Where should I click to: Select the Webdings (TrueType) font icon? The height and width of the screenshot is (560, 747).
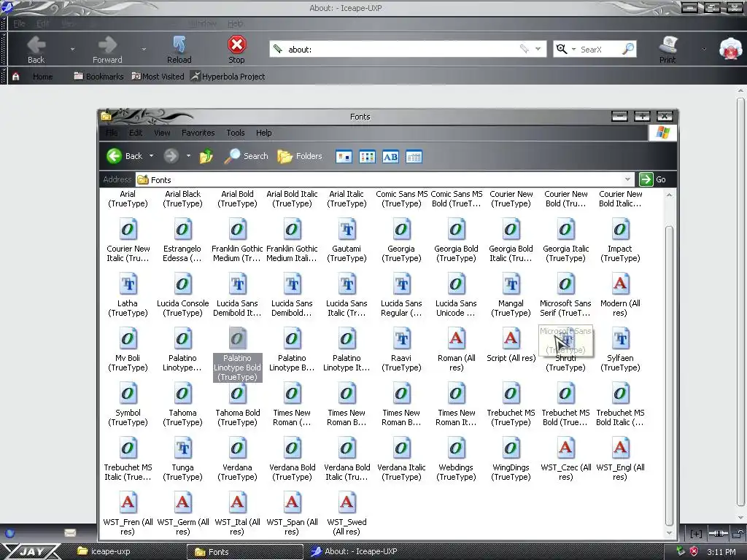pyautogui.click(x=456, y=448)
